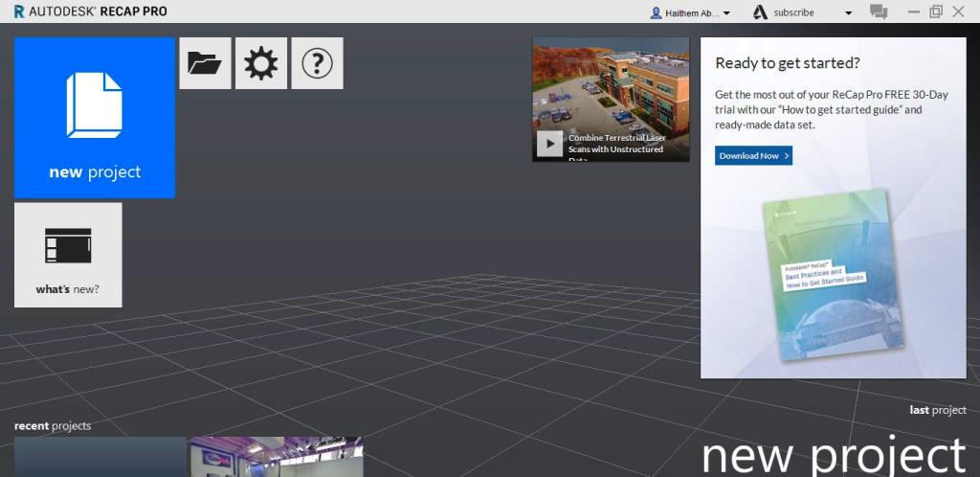Play the Combine Terrestrial Laser Scans video

click(550, 144)
